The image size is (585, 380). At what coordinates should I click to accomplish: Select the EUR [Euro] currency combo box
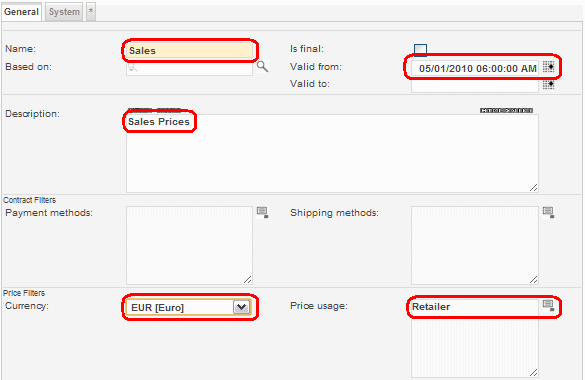pyautogui.click(x=189, y=307)
